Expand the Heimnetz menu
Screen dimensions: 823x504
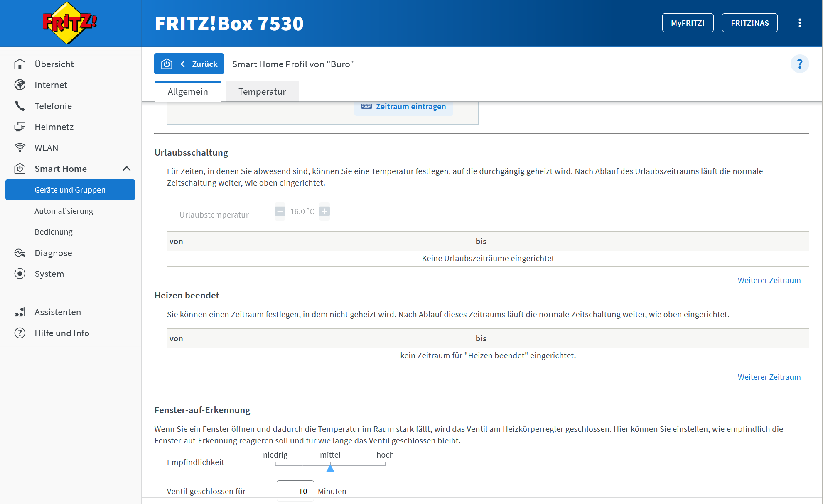tap(54, 127)
